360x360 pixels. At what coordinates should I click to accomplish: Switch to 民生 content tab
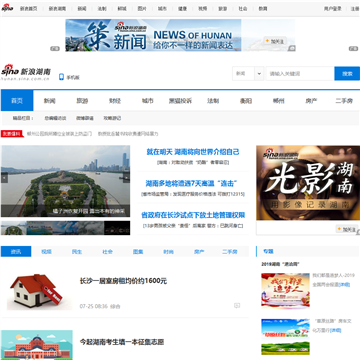[x=77, y=252]
